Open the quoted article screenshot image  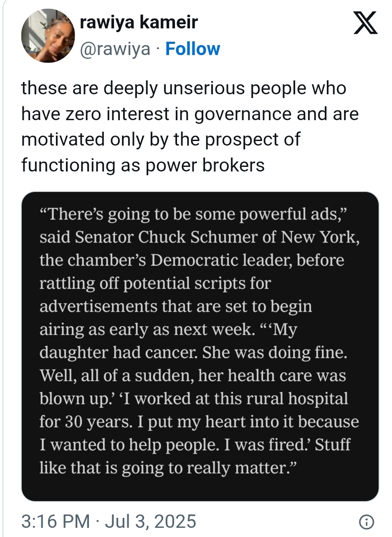pos(200,346)
